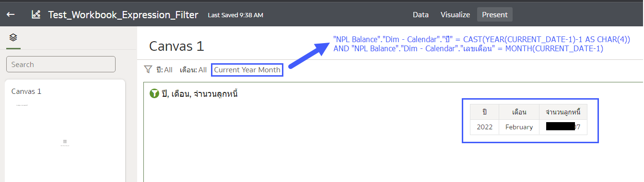Select the Canvas 1 thumbnail card
Image resolution: width=644 pixels, height=182 pixels.
click(65, 131)
